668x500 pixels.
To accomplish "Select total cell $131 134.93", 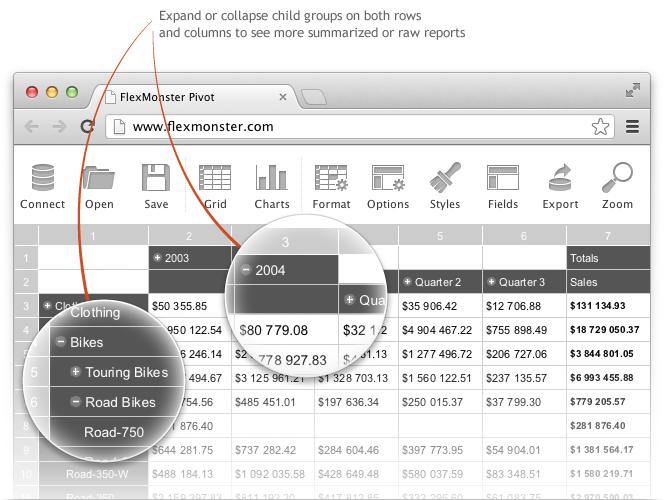I will coord(608,306).
